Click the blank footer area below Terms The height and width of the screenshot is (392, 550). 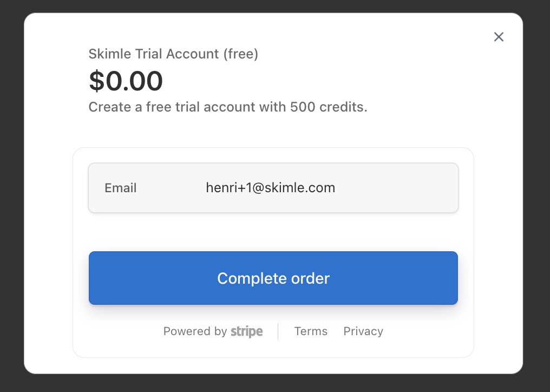pyautogui.click(x=311, y=348)
